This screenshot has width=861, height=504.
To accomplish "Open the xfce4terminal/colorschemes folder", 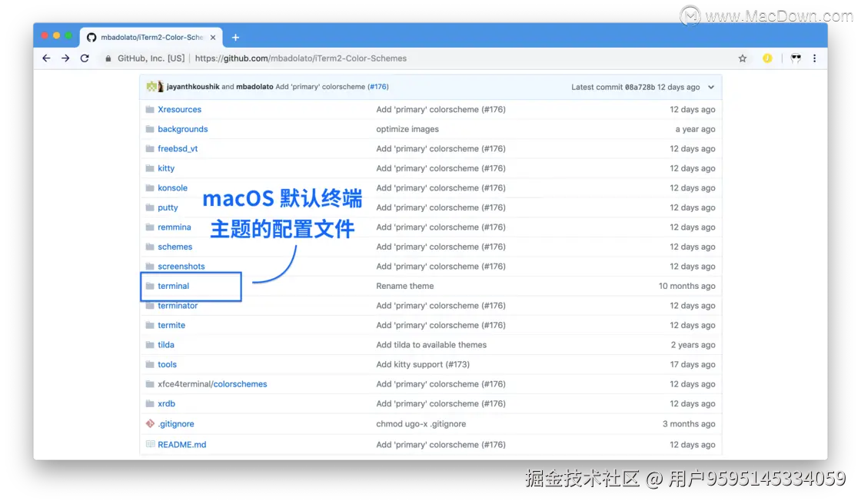I will coord(212,384).
